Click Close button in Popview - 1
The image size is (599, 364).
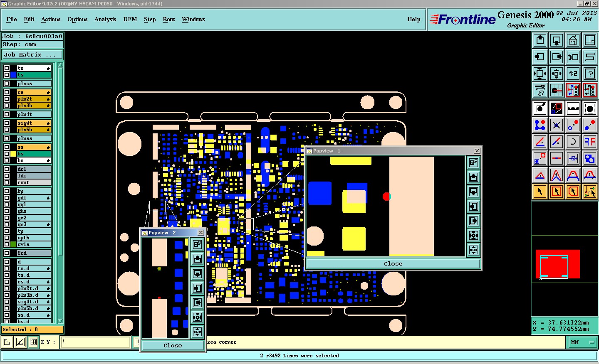pos(393,263)
